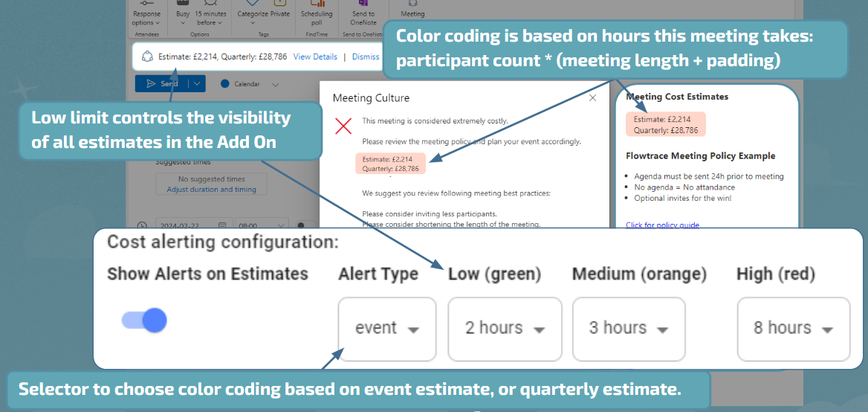Open the Meeting add-in in the ribbon

412,10
